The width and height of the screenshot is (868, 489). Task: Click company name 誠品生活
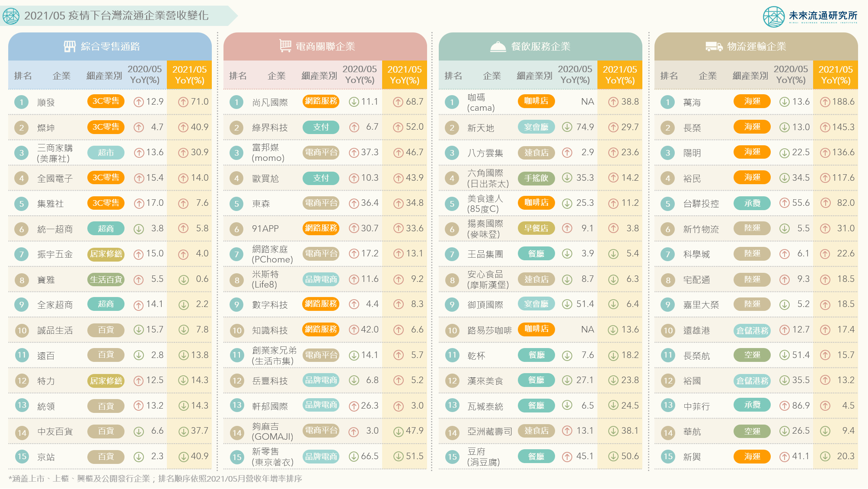pyautogui.click(x=55, y=331)
